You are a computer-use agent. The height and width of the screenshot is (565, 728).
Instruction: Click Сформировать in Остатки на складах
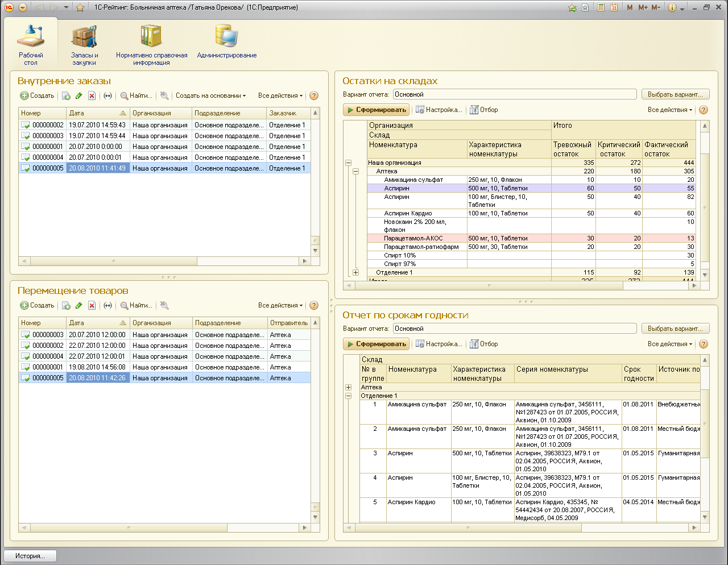376,110
